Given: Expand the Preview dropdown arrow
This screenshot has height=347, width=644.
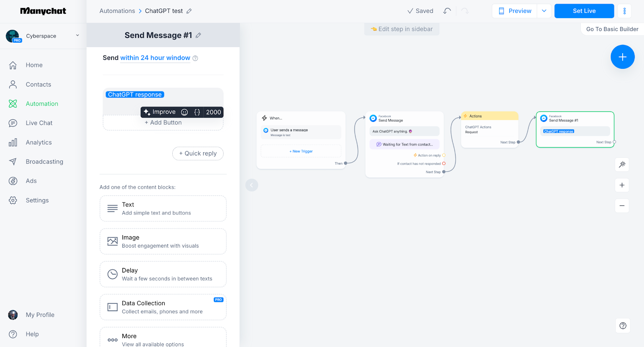Looking at the screenshot, I should click(544, 11).
